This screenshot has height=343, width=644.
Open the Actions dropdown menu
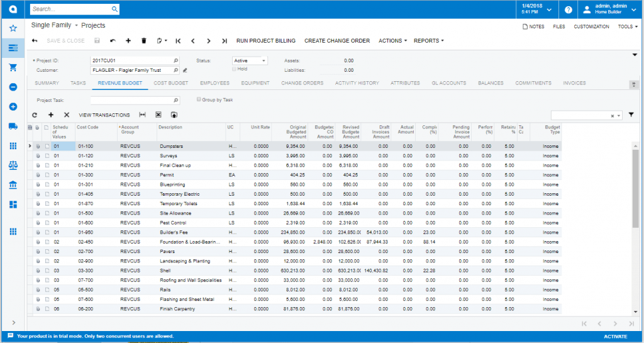(392, 41)
